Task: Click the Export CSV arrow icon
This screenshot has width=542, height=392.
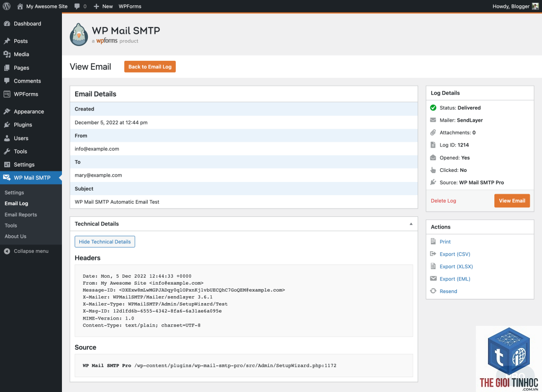Action: pos(433,254)
